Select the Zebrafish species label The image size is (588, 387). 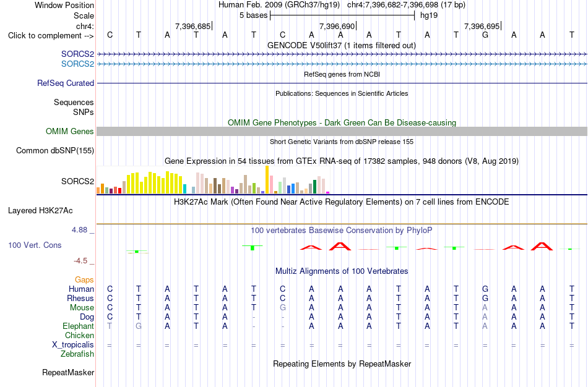click(77, 354)
